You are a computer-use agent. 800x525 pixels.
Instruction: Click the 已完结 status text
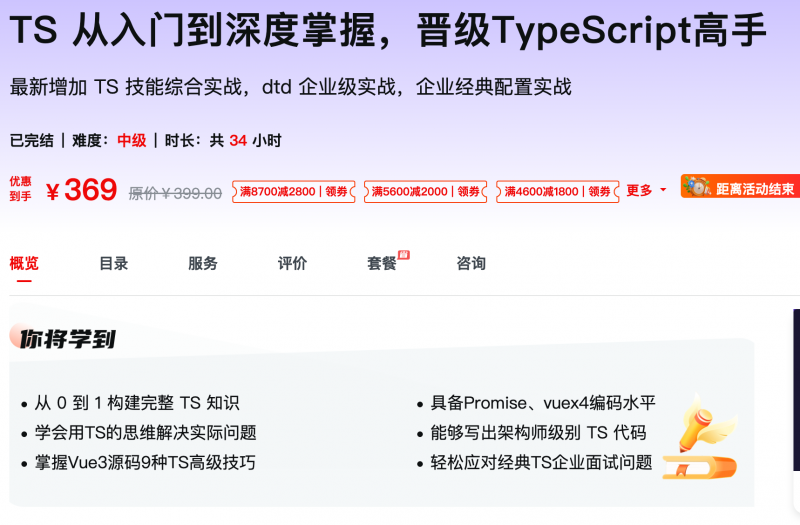coord(32,140)
